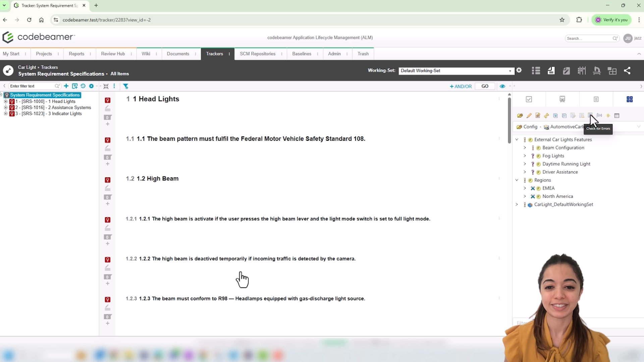644x362 pixels.
Task: Click the eye visibility toggle near GO button
Action: (x=502, y=86)
